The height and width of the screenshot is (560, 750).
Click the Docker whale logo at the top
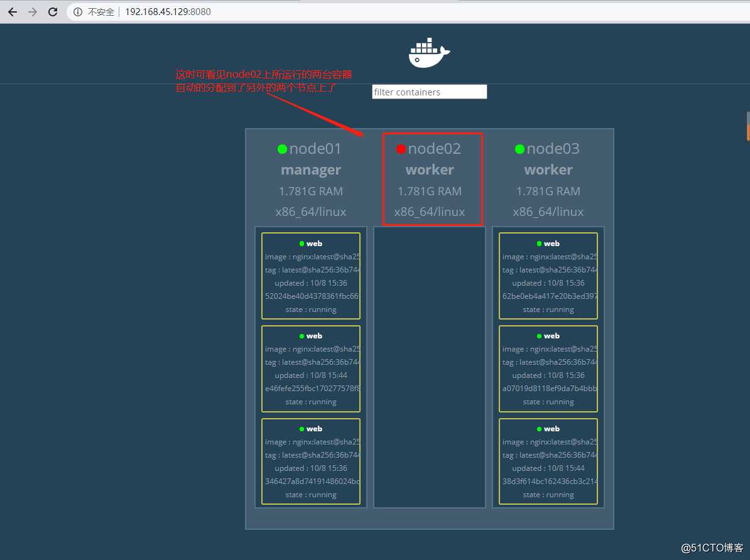coord(429,53)
